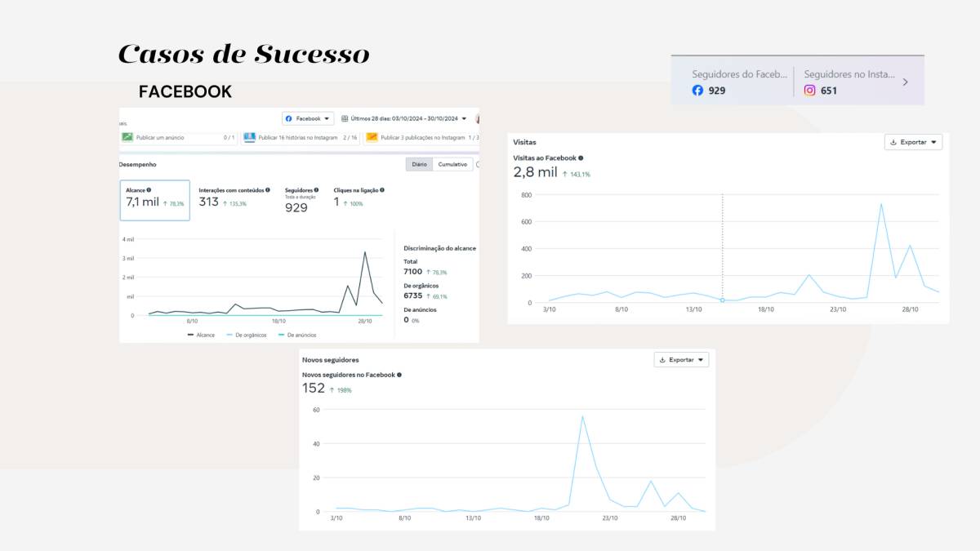Click the blue icon of Publicar 16 histórias
The image size is (980, 551).
(x=249, y=137)
